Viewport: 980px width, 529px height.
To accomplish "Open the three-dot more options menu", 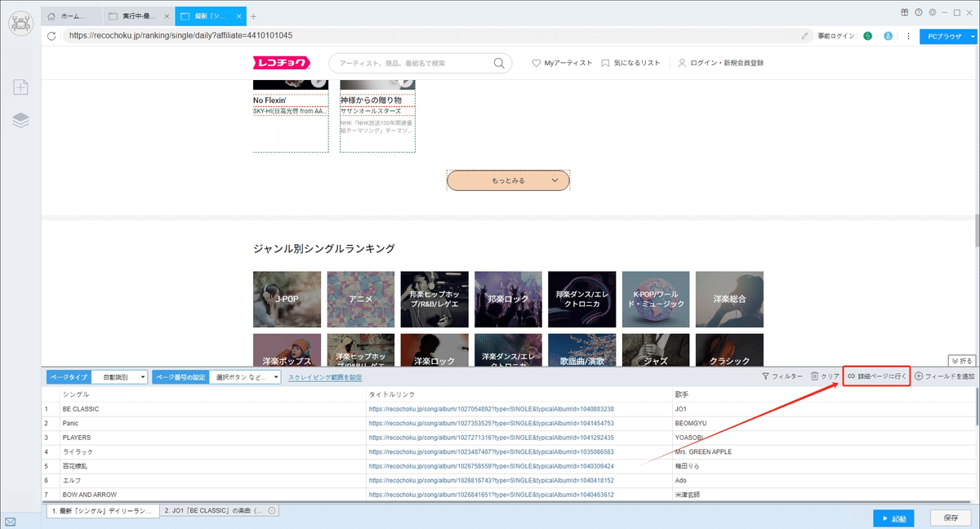I will (x=908, y=36).
